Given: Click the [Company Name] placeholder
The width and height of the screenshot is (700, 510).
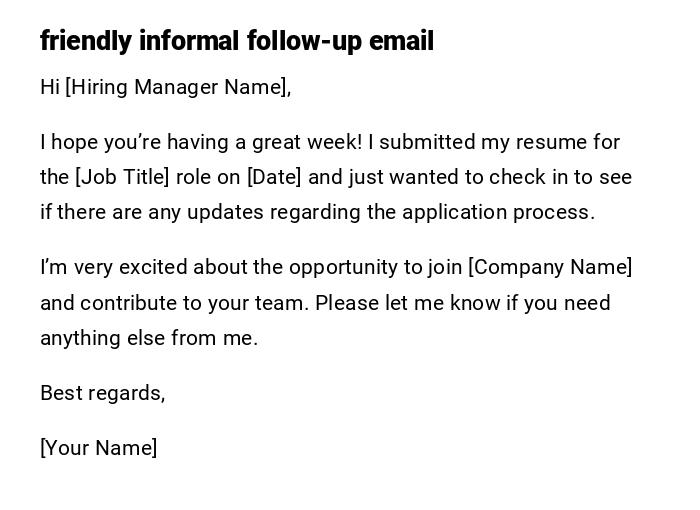Looking at the screenshot, I should click(550, 267).
